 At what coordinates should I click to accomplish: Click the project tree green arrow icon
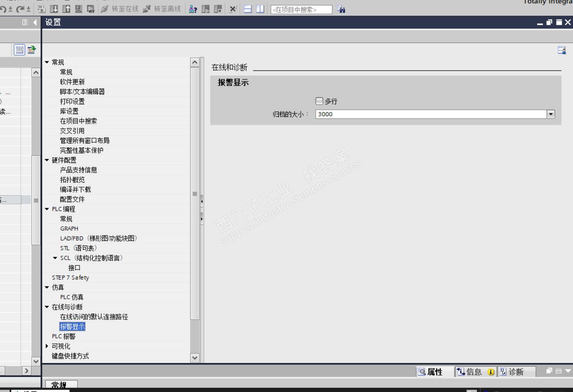tap(31, 50)
